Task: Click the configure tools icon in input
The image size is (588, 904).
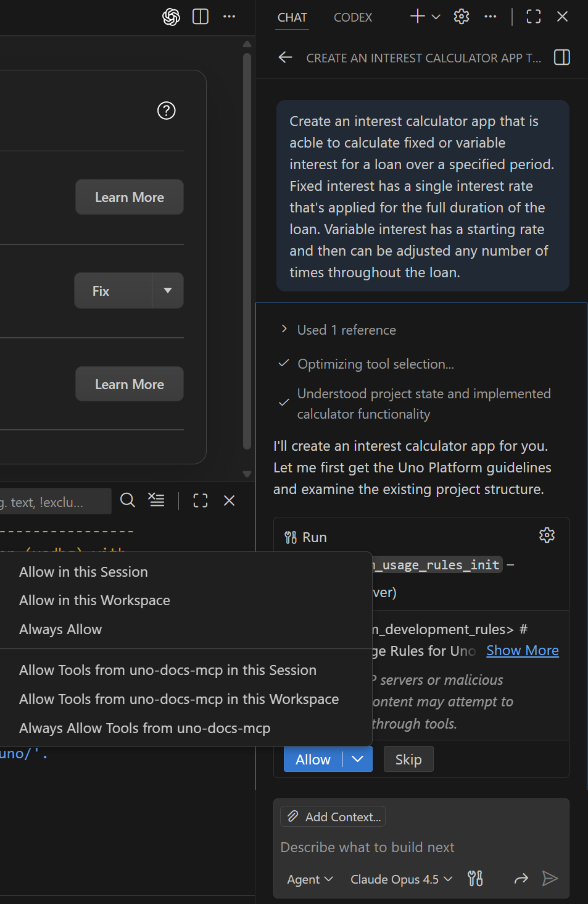Action: [475, 878]
